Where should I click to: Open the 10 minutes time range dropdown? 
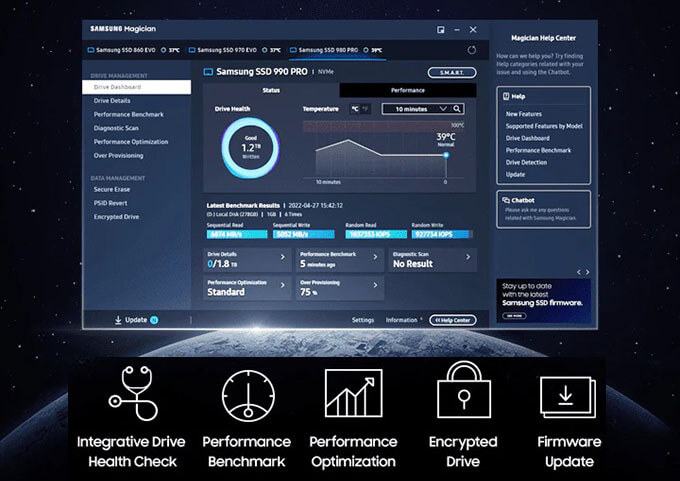point(420,108)
